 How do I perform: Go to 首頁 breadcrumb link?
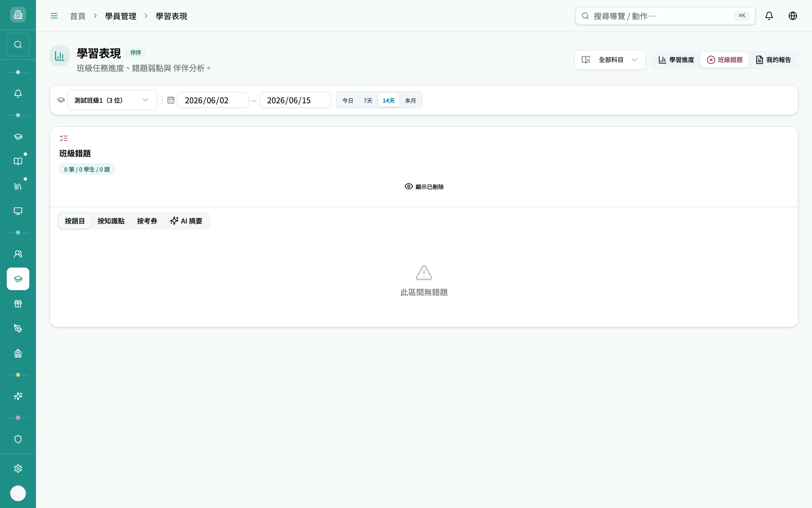[78, 16]
